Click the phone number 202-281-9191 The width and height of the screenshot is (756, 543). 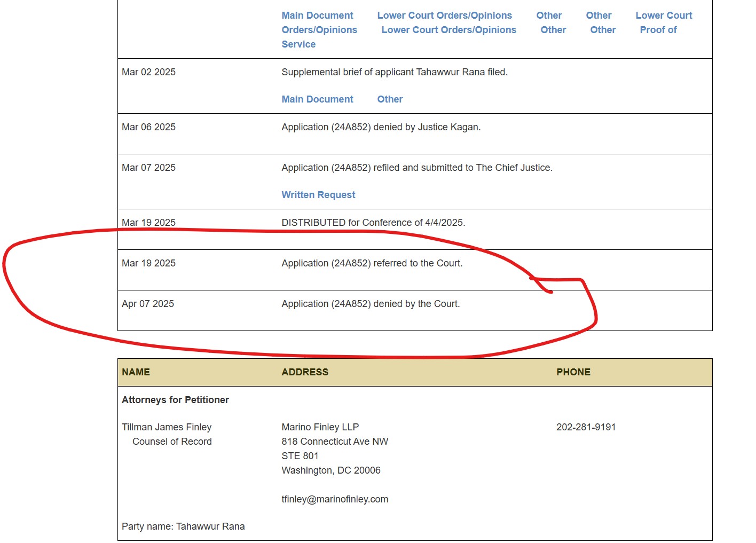tap(586, 427)
